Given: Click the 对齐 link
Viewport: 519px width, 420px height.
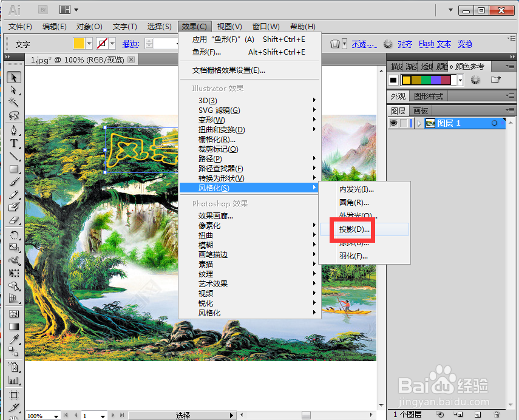Looking at the screenshot, I should point(405,44).
